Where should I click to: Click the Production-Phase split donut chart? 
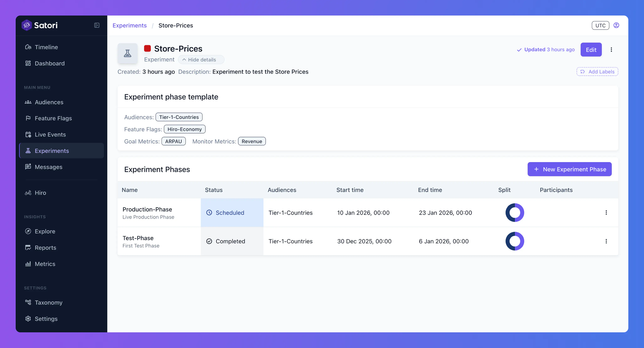click(515, 213)
